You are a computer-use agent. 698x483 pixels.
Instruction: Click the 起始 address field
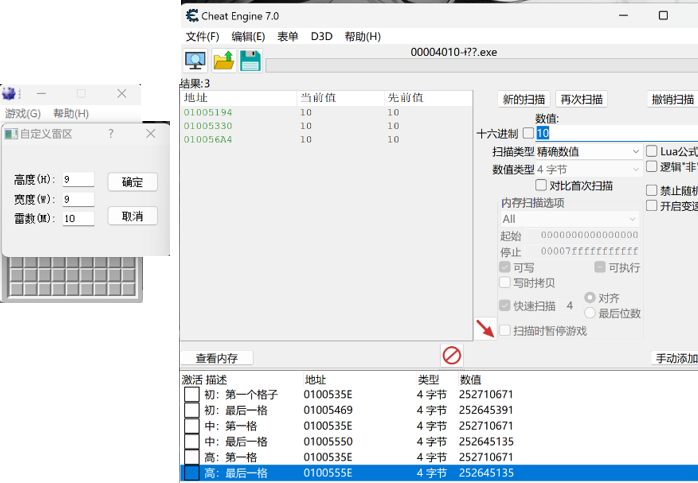pyautogui.click(x=582, y=235)
